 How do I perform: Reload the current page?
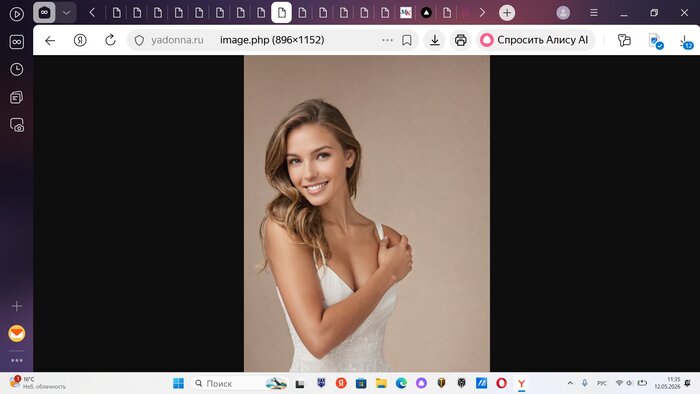110,40
